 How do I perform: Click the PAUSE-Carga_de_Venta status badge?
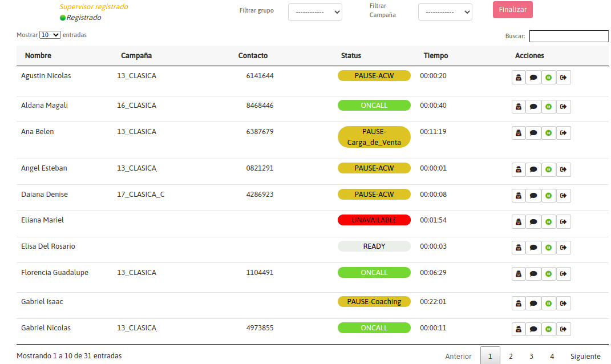(374, 137)
